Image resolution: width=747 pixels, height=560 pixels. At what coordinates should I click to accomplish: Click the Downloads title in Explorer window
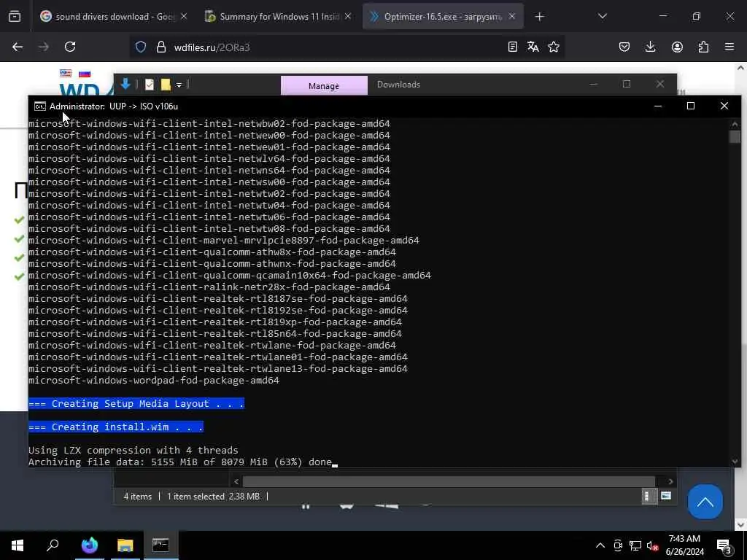coord(398,85)
